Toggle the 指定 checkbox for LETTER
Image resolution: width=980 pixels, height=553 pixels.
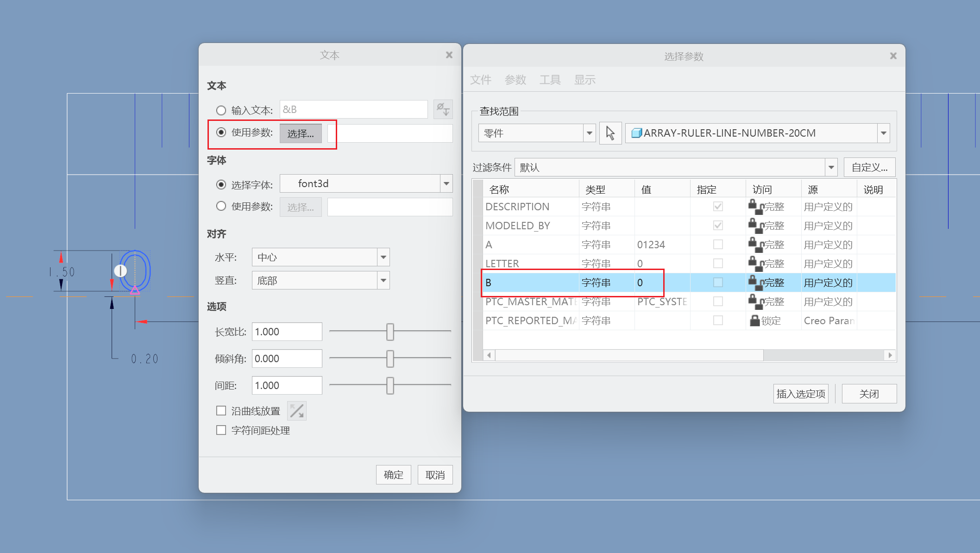point(718,263)
